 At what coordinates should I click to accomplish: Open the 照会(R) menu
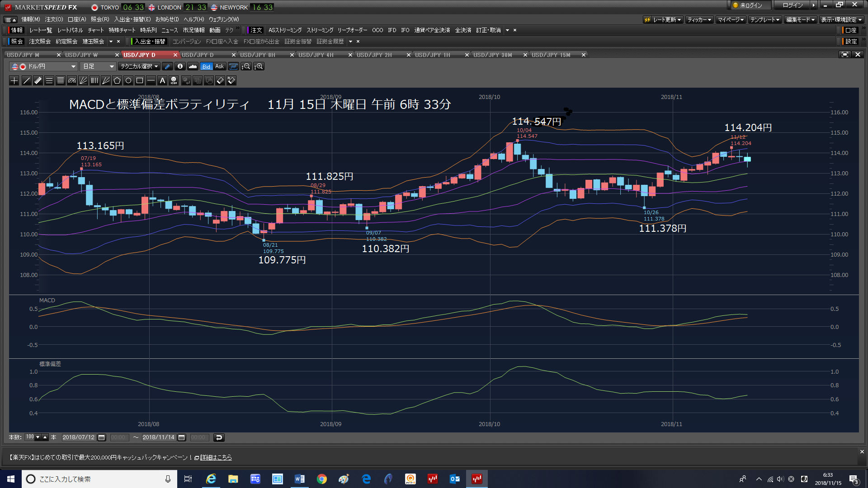[x=100, y=19]
